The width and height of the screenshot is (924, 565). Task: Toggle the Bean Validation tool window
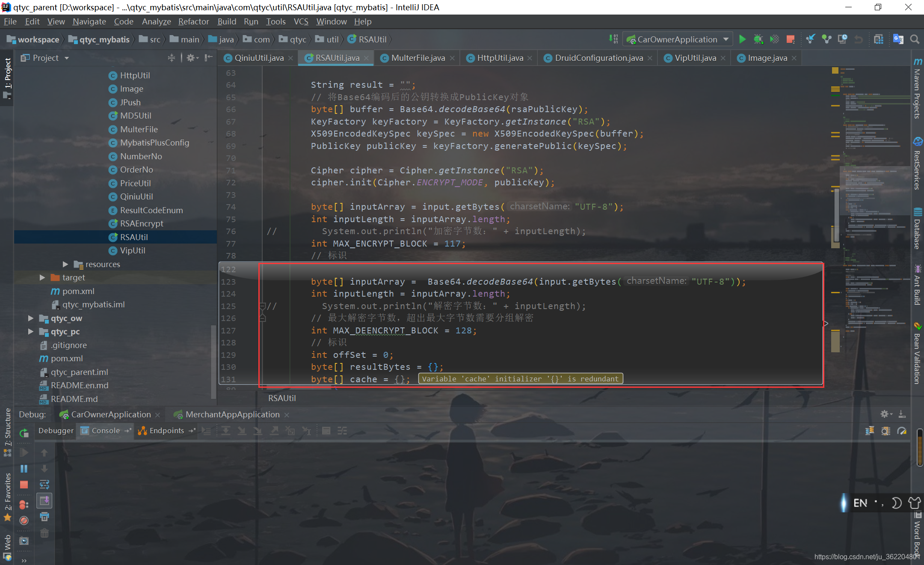[x=917, y=353]
